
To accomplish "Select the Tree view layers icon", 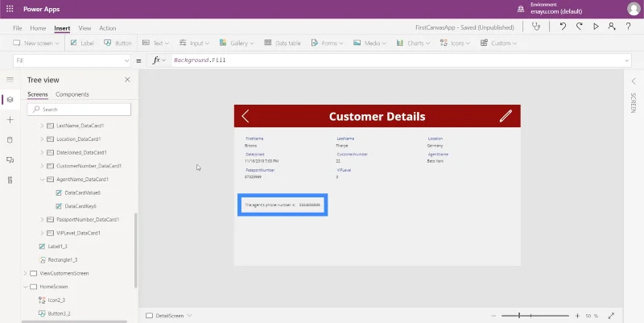I will (x=10, y=99).
